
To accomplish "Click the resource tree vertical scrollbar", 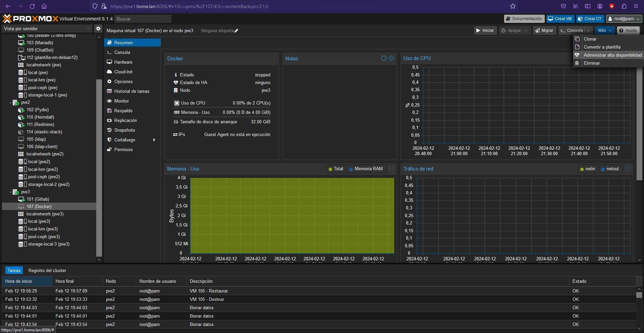I will [x=99, y=168].
